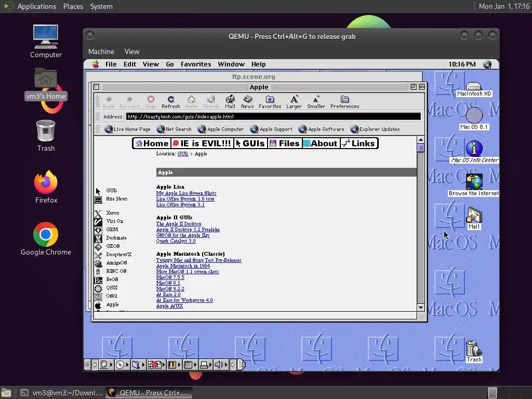This screenshot has width=532, height=399.
Task: Click the Files button in the site banner
Action: (x=284, y=143)
